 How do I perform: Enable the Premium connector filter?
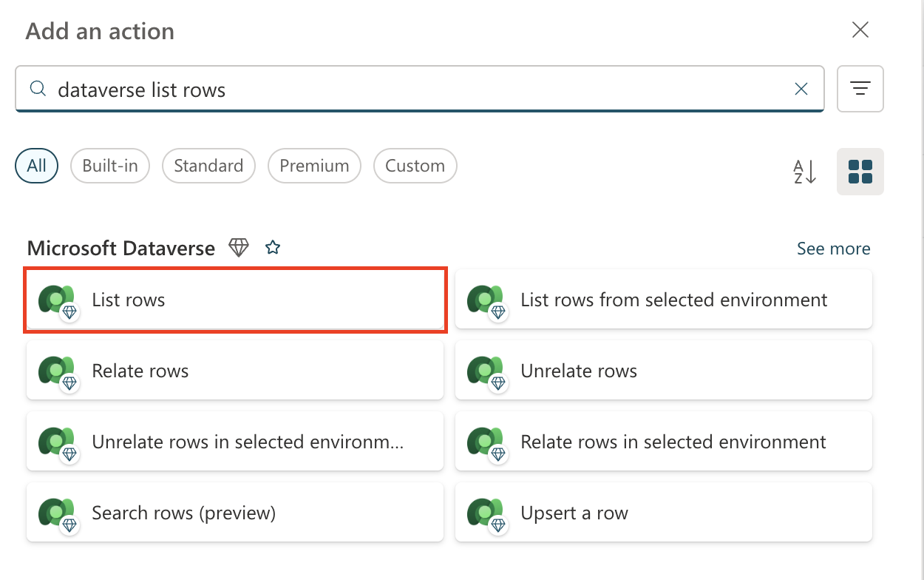point(314,166)
